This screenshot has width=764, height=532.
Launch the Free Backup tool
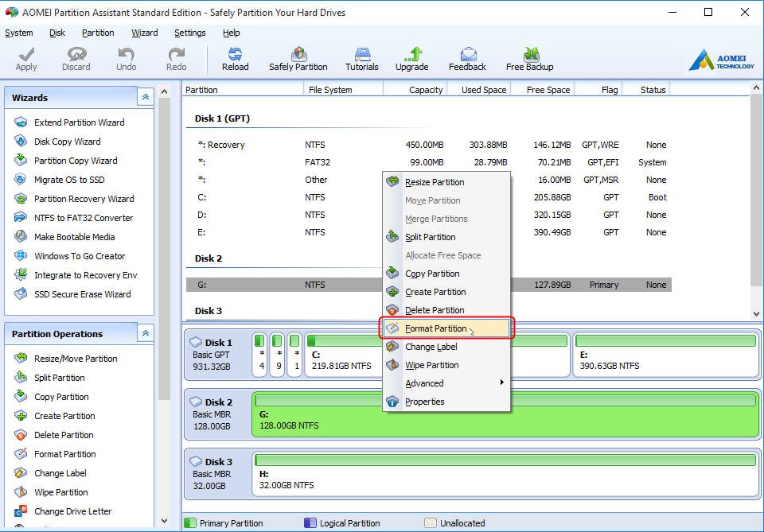pyautogui.click(x=529, y=59)
